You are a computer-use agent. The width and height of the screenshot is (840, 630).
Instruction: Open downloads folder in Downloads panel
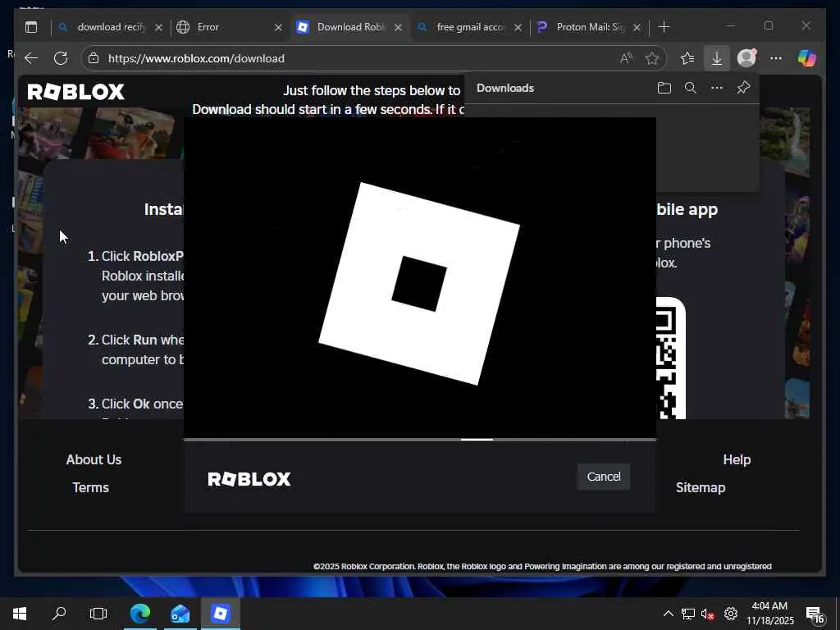click(x=664, y=88)
